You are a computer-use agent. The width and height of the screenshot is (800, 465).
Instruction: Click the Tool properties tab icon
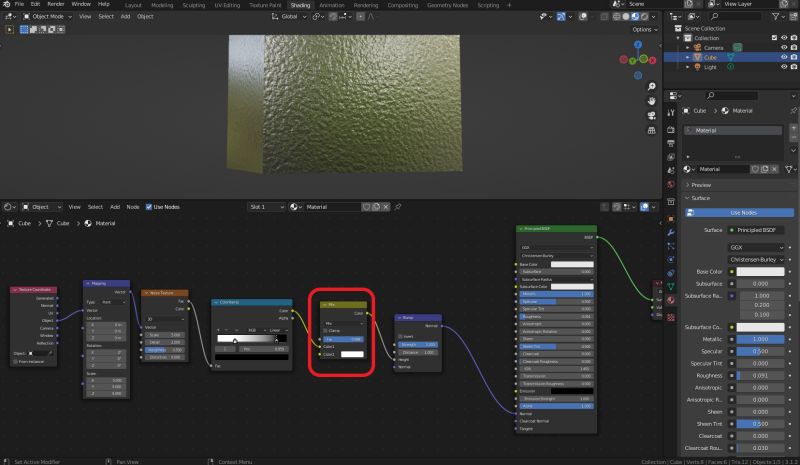click(x=671, y=112)
